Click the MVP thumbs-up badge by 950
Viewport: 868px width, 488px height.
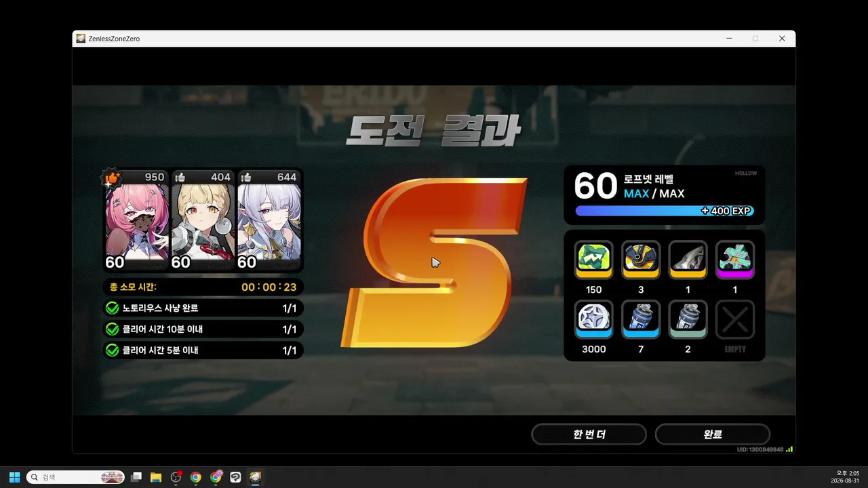pyautogui.click(x=111, y=178)
